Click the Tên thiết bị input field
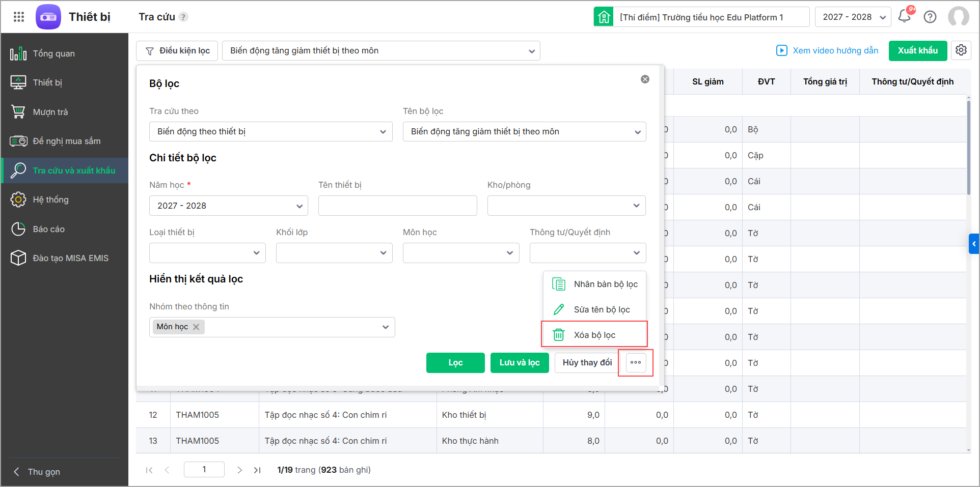Viewport: 980px width, 487px height. pyautogui.click(x=397, y=206)
